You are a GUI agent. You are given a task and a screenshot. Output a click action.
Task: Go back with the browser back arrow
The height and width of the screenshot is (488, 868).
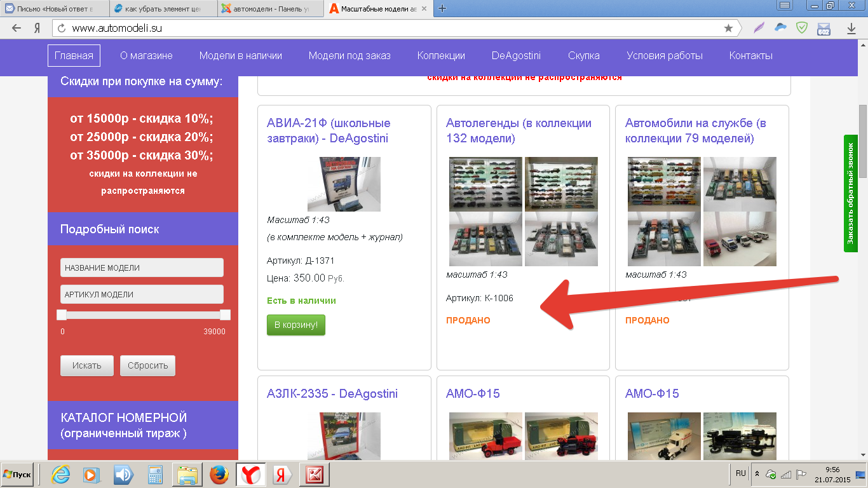pyautogui.click(x=17, y=29)
